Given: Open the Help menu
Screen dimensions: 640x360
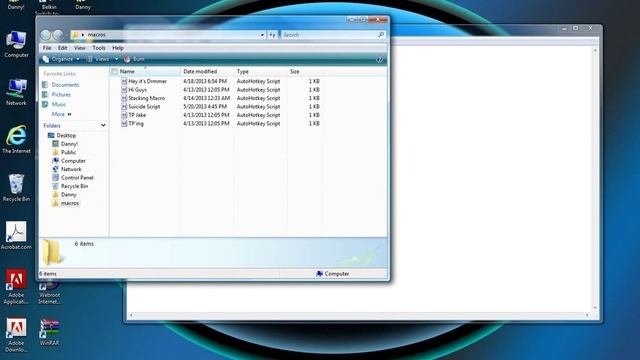Looking at the screenshot, I should coord(118,48).
